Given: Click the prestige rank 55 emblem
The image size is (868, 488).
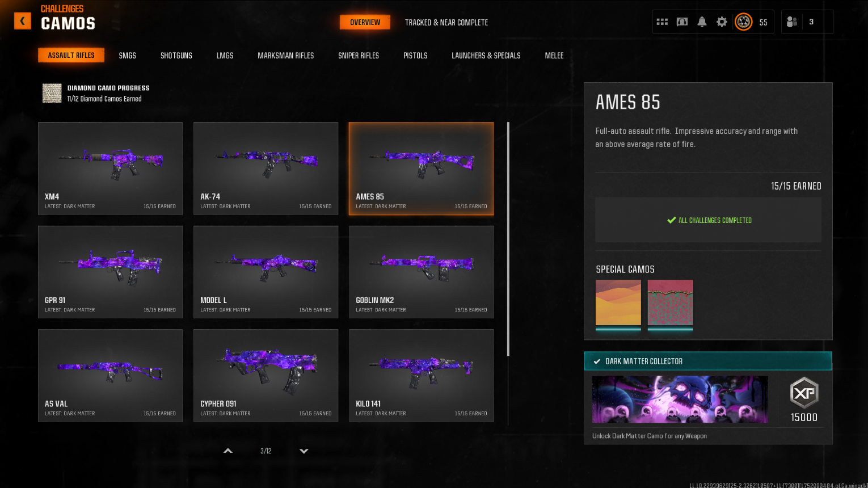Looking at the screenshot, I should click(743, 22).
